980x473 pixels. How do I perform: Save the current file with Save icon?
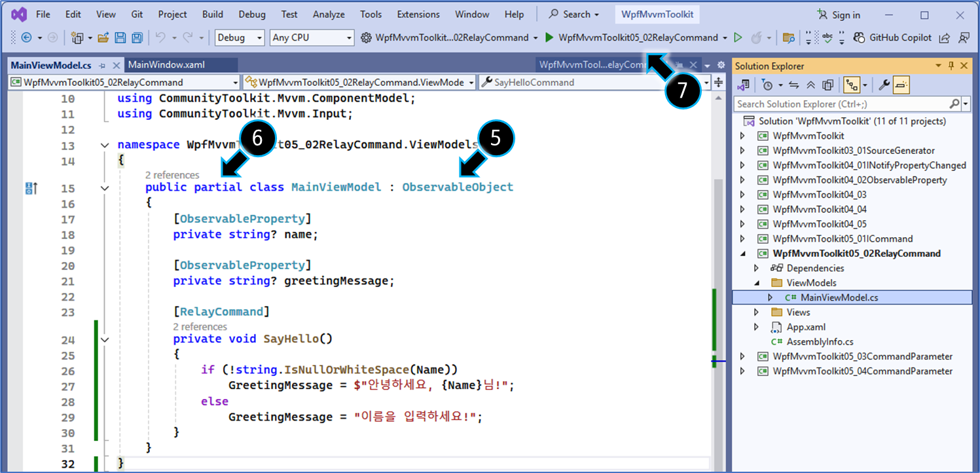click(x=120, y=38)
